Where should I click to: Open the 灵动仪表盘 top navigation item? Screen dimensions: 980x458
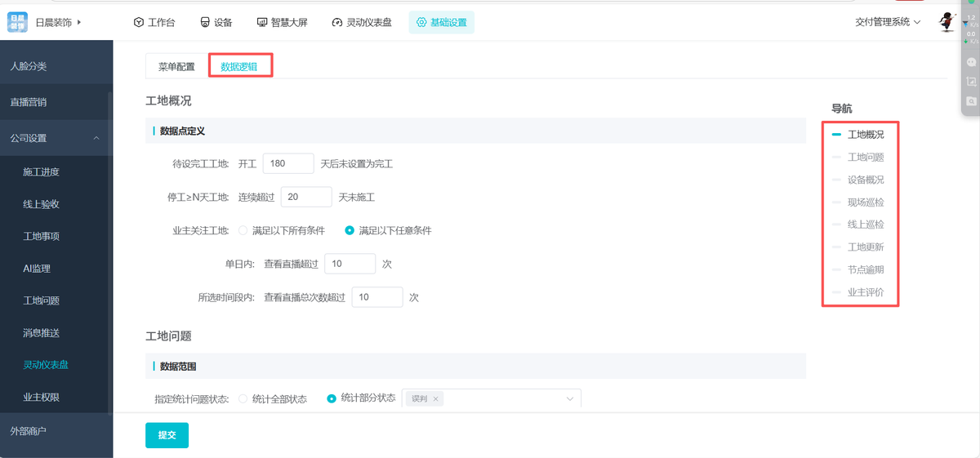click(x=362, y=22)
